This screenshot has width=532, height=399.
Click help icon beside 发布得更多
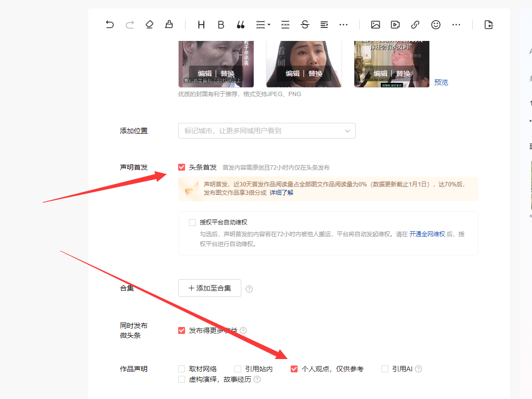click(x=243, y=330)
